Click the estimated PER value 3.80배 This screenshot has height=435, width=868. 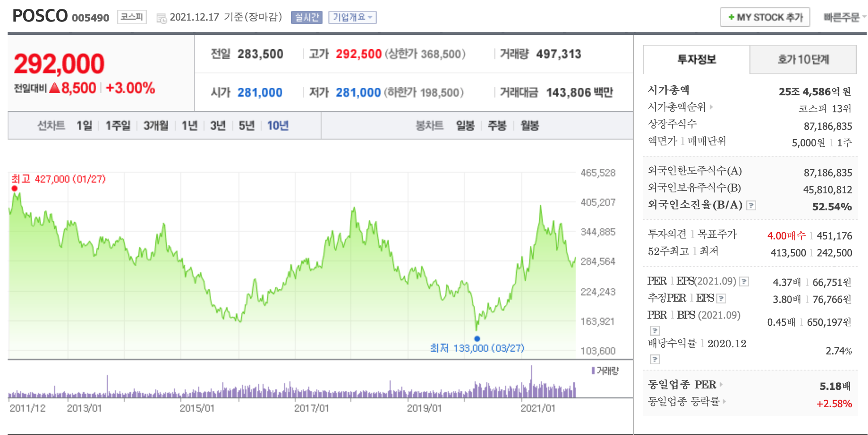click(787, 299)
